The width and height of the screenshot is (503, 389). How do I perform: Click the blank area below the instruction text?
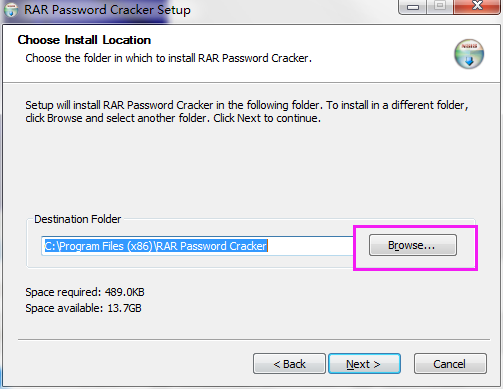tap(252, 167)
